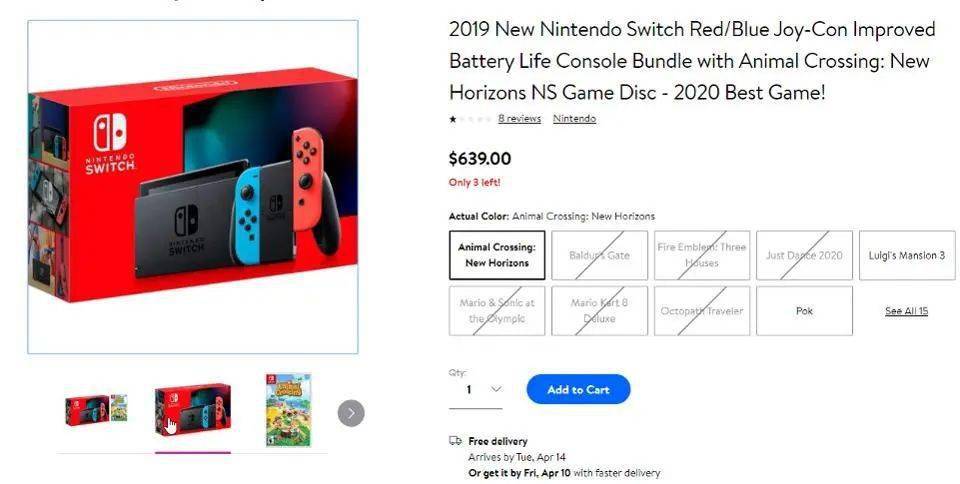Select the Pok option tile
This screenshot has height=484, width=960.
(x=804, y=311)
